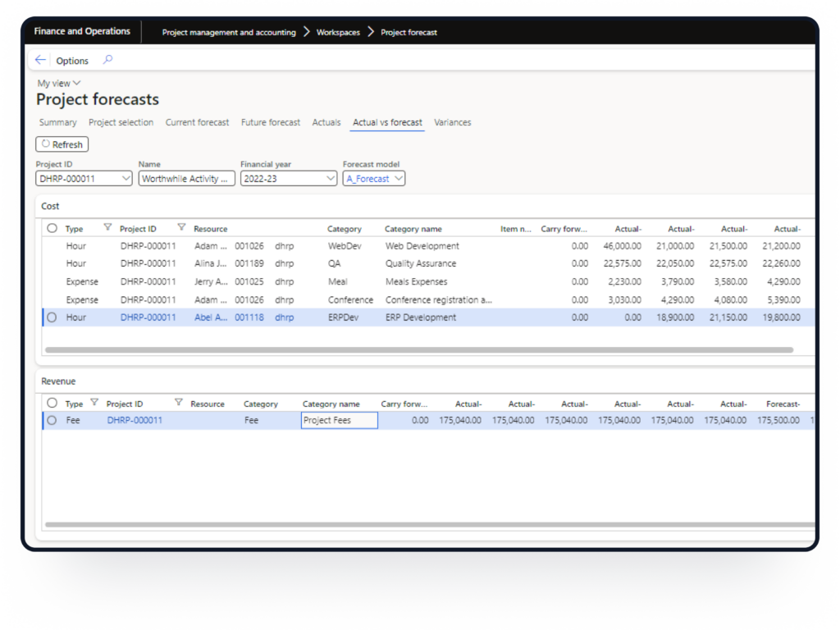The image size is (840, 630).
Task: Expand the Forecast model dropdown
Action: [398, 179]
